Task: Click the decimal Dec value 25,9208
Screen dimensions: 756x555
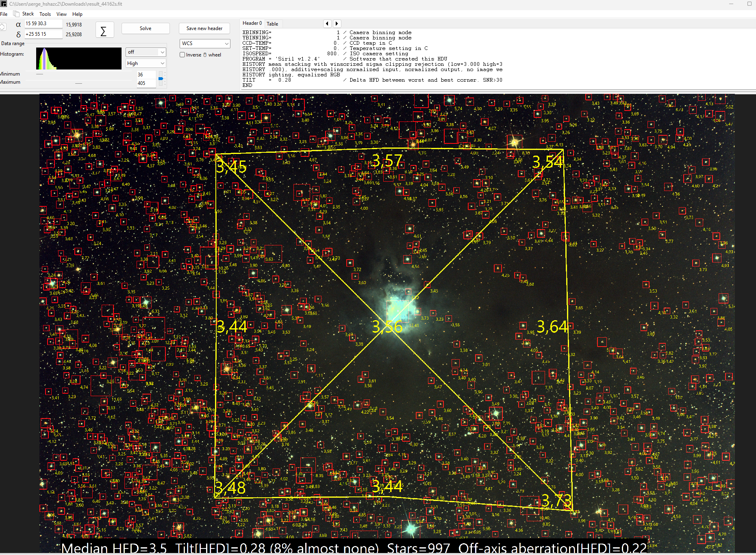Action: [x=74, y=35]
